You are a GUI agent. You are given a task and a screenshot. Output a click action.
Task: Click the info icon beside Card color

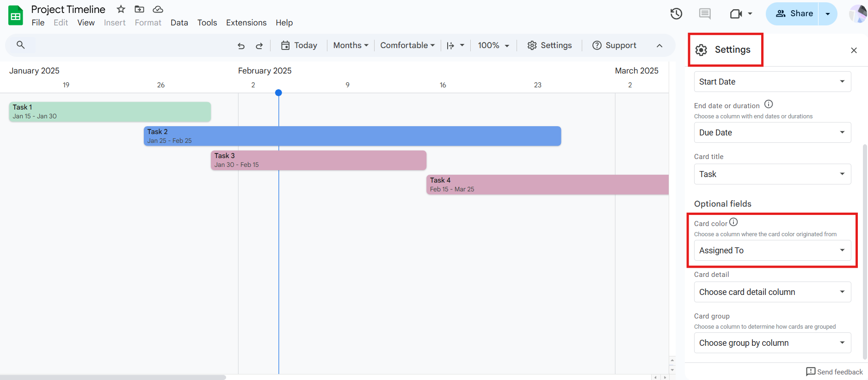(x=733, y=222)
